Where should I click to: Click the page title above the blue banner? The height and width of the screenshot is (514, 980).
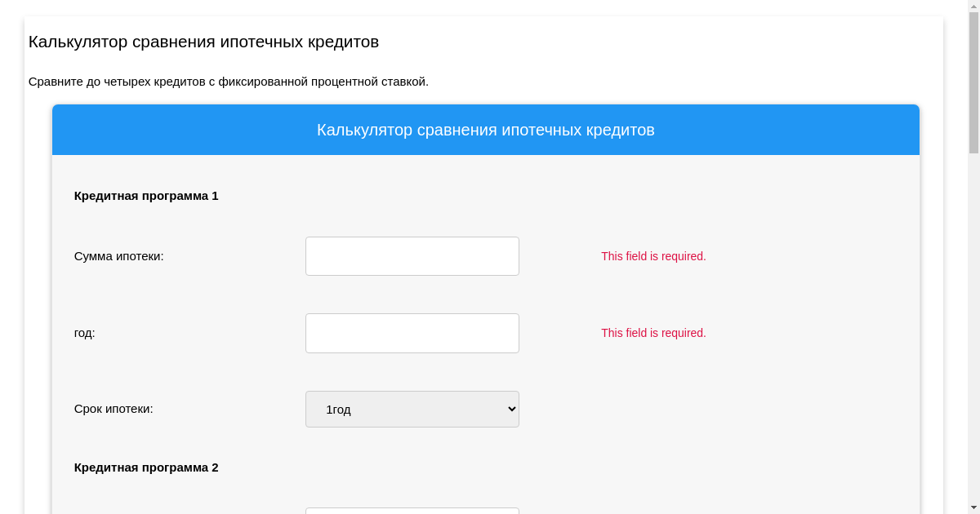[203, 42]
